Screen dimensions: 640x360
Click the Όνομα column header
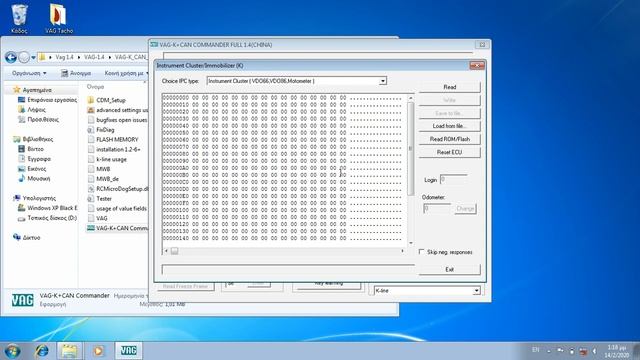96,87
